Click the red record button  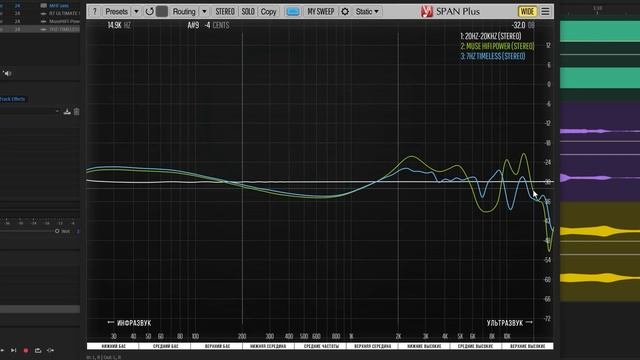(x=26, y=350)
